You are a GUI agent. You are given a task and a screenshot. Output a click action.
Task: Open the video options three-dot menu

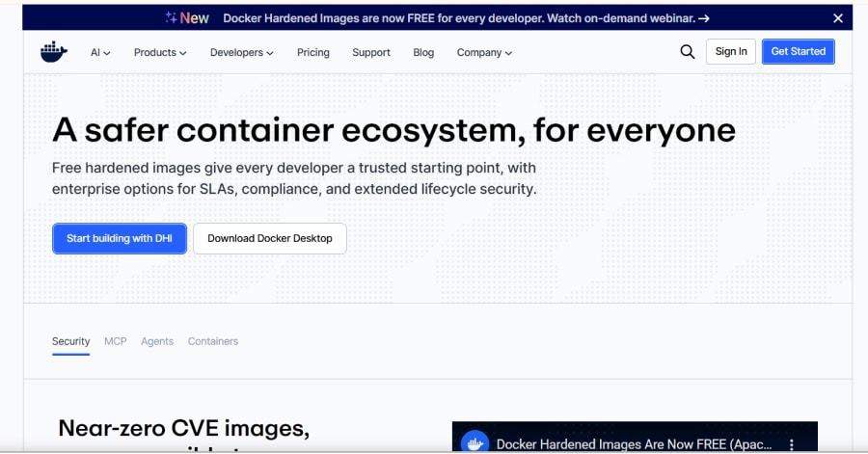tap(792, 444)
